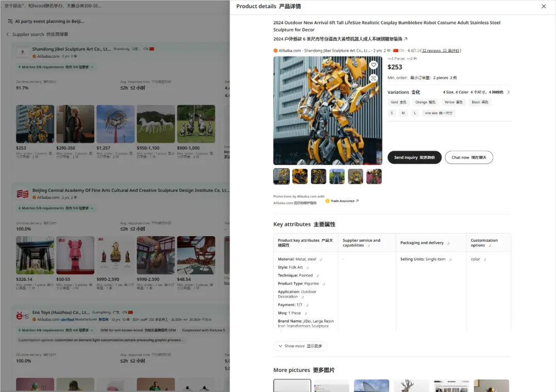Click the chat list icon beside AI party event planning

(x=10, y=21)
